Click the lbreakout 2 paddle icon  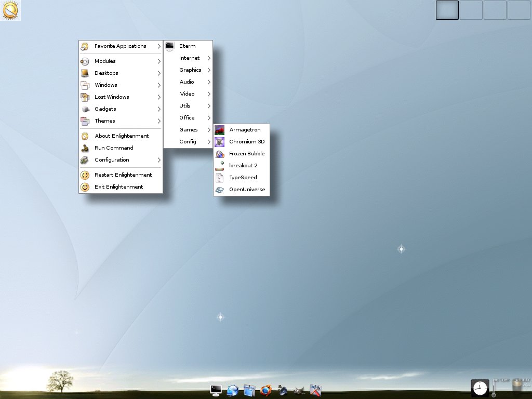220,166
